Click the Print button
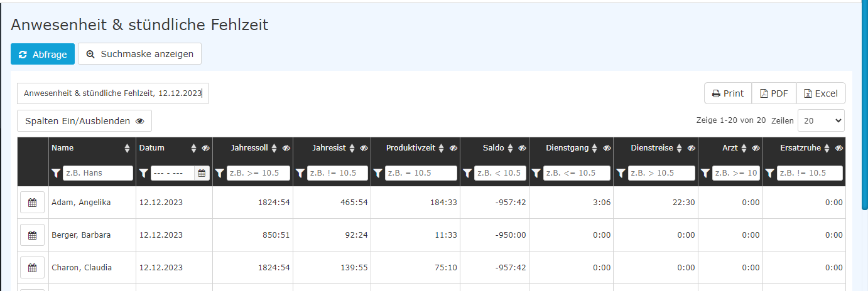This screenshot has height=291, width=868. [728, 93]
